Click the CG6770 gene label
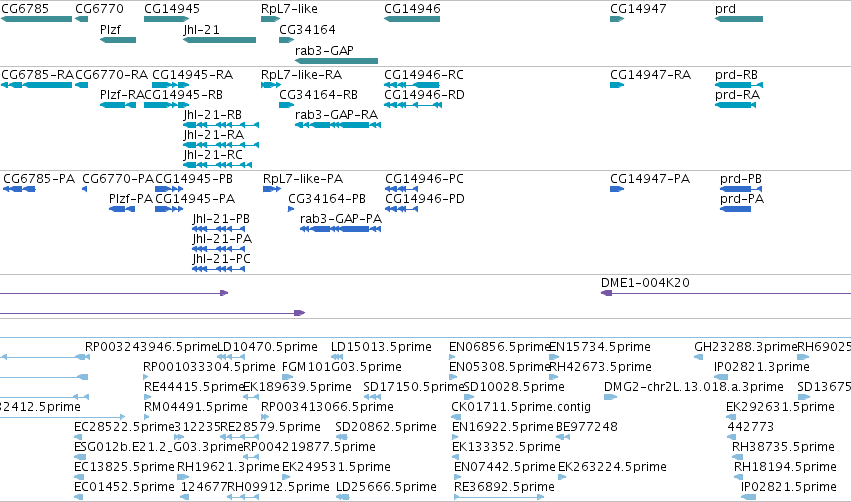 click(99, 9)
